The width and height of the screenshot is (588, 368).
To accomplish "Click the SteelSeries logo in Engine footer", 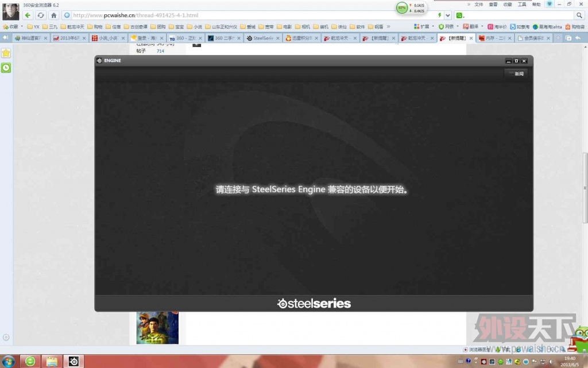I will click(x=314, y=303).
